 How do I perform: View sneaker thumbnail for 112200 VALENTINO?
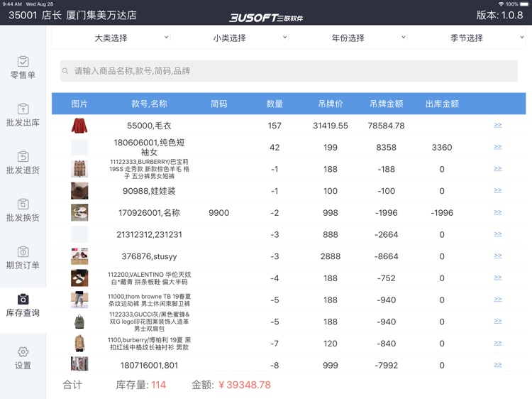[79, 278]
